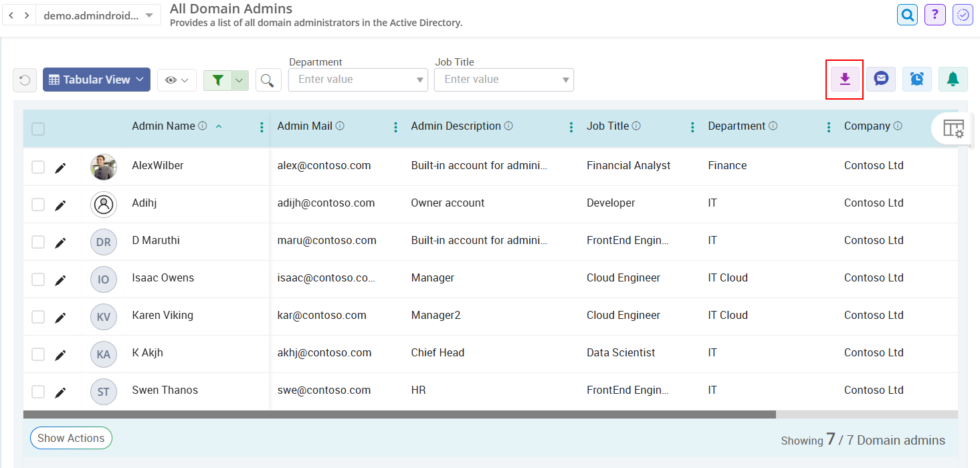Image resolution: width=980 pixels, height=468 pixels.
Task: Expand the Tabular View dropdown
Action: (x=96, y=79)
